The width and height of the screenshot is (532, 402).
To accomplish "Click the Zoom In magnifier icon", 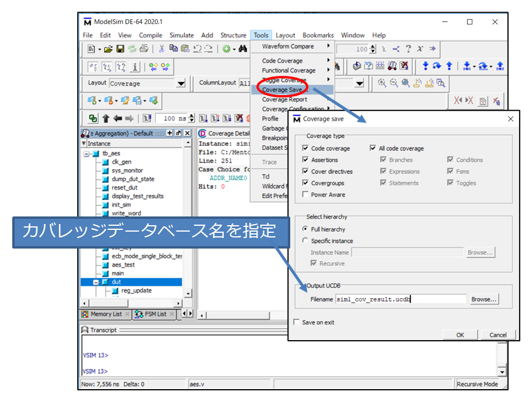I will (382, 83).
